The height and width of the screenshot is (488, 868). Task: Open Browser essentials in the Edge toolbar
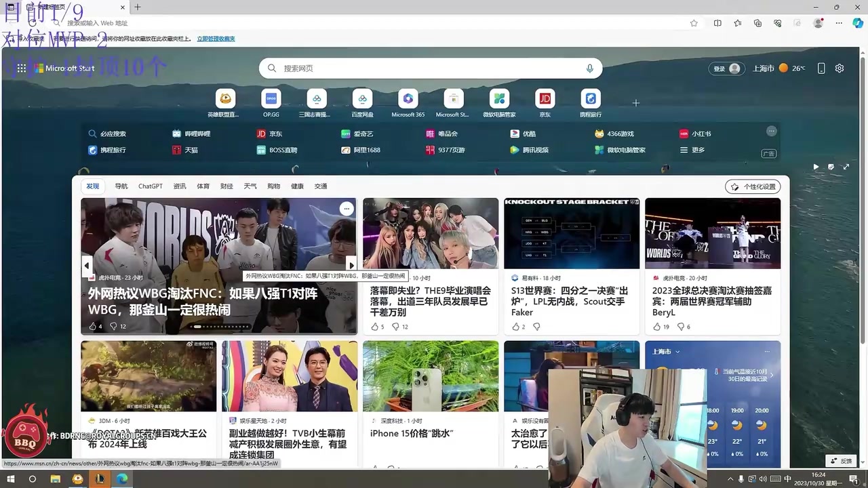pyautogui.click(x=778, y=22)
